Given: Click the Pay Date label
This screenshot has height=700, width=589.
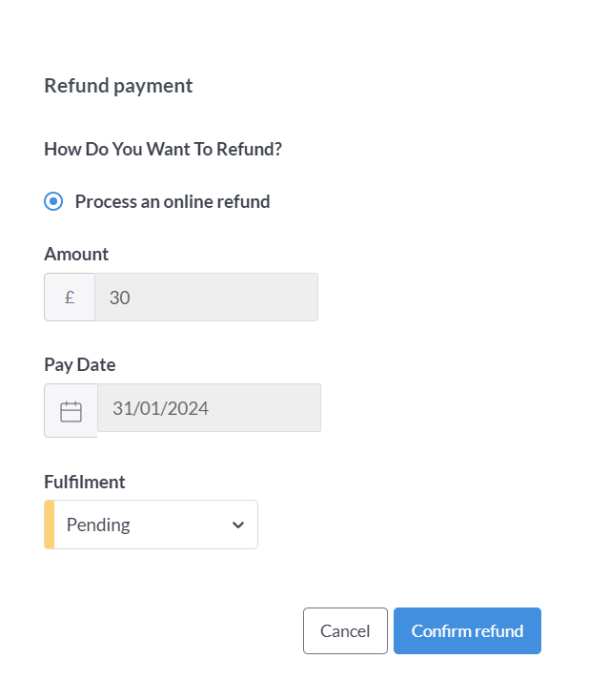Looking at the screenshot, I should coord(80,364).
